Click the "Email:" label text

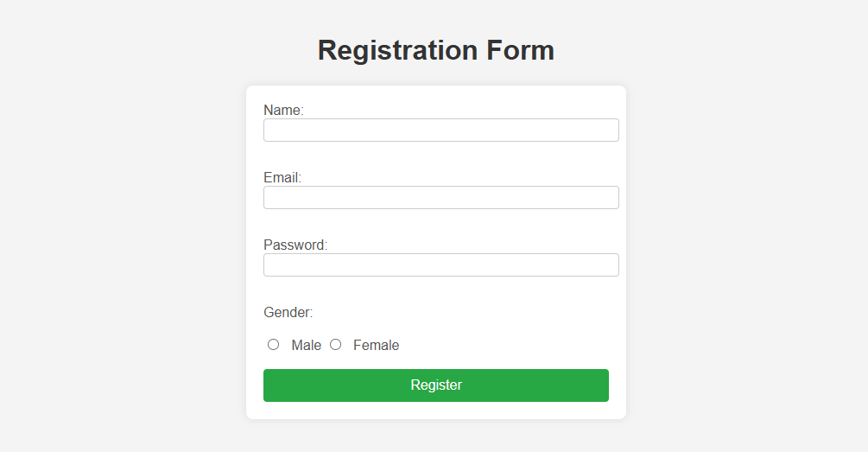click(282, 178)
